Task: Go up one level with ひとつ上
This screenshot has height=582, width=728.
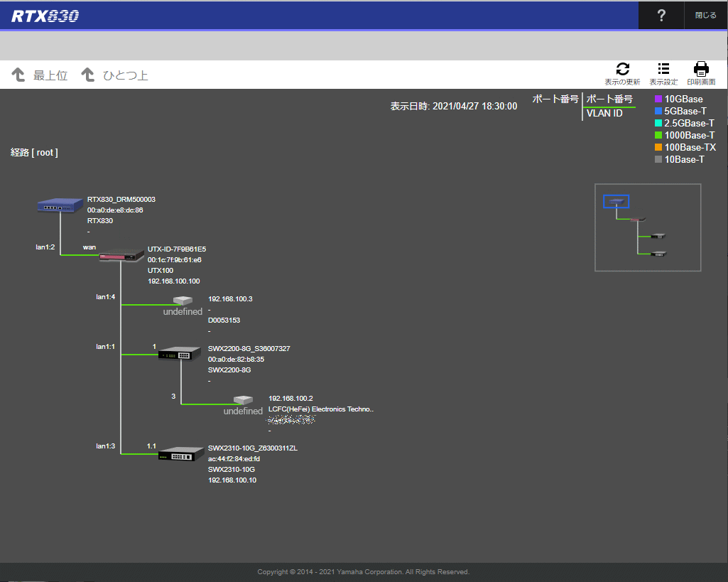Action: [x=115, y=75]
